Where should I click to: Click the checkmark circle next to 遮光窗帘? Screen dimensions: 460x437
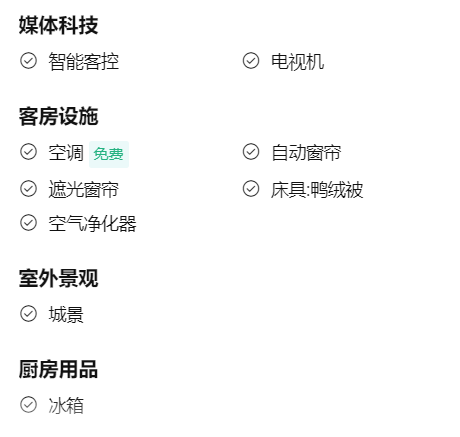[x=28, y=189]
